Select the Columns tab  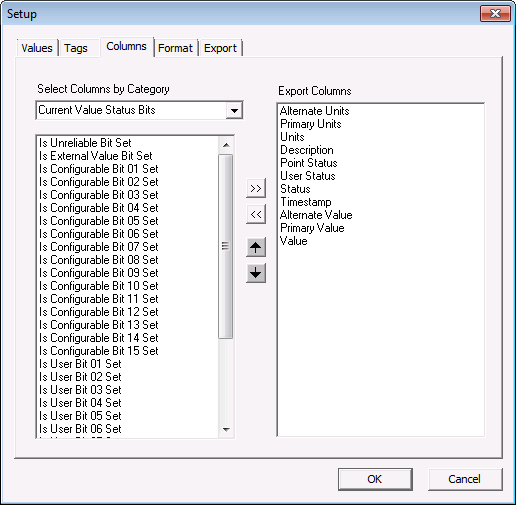126,46
